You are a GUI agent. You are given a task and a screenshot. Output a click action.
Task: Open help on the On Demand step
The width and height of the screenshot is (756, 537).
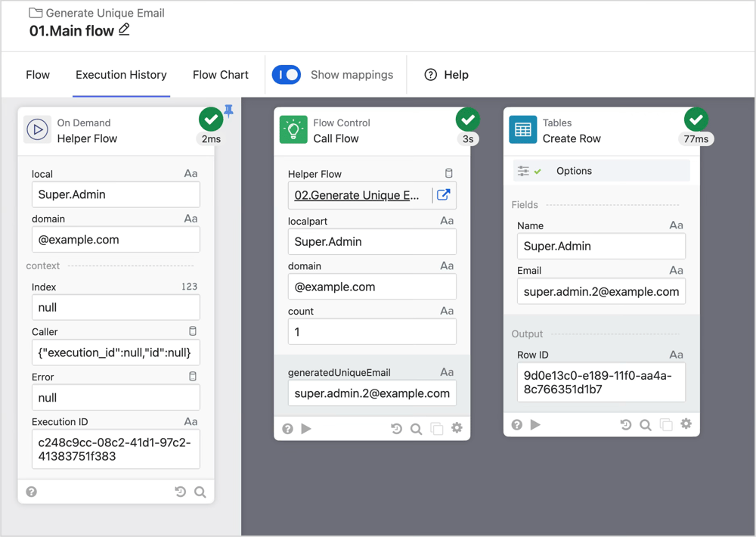[x=31, y=492]
